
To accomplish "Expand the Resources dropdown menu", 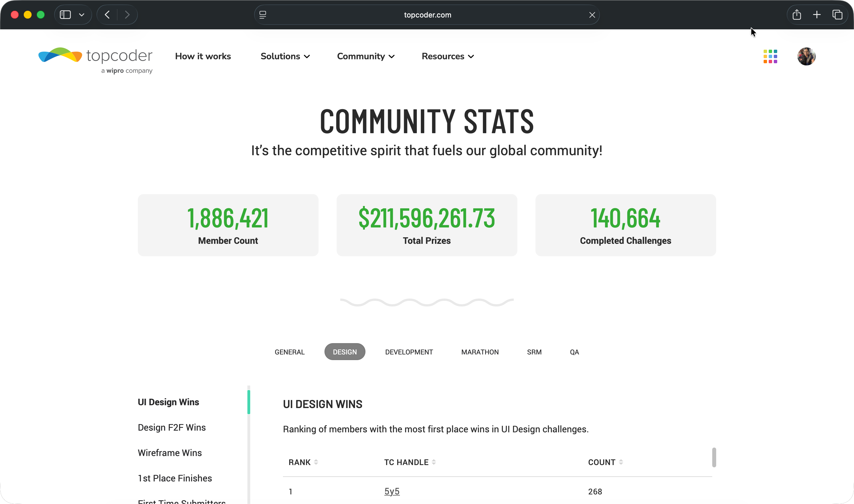I will coord(448,56).
